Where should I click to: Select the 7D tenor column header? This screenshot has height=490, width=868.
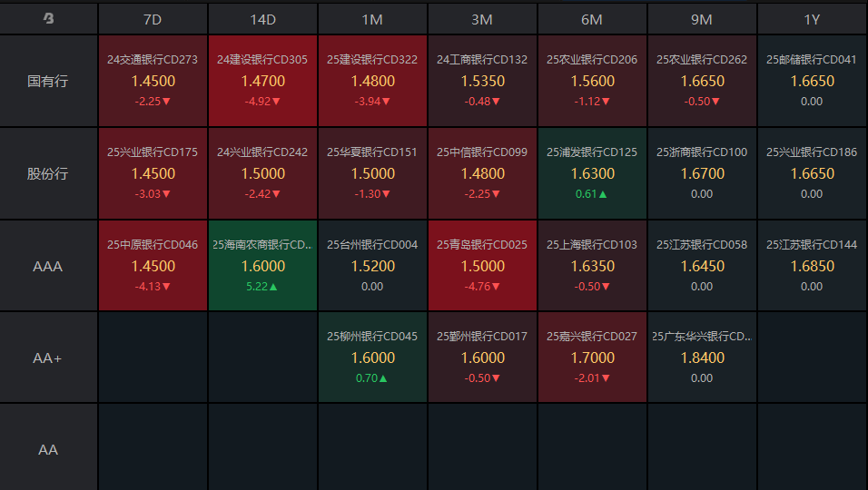(153, 19)
